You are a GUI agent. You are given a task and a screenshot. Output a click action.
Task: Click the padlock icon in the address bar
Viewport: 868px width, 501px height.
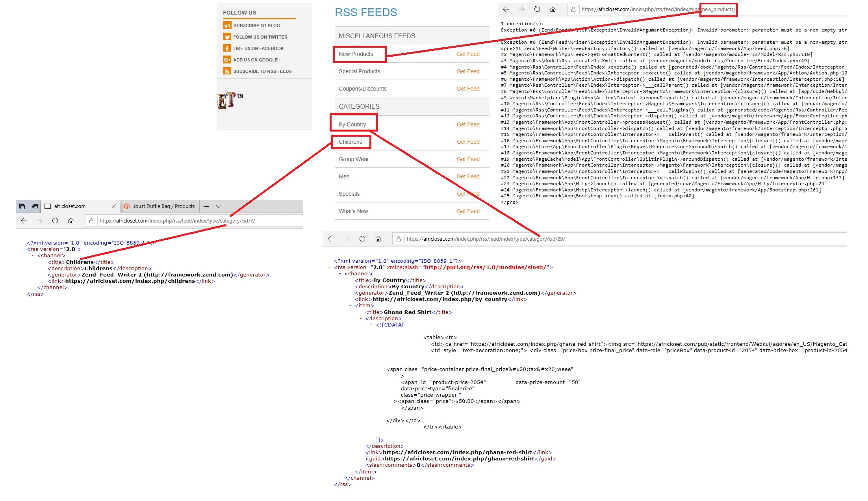click(91, 221)
